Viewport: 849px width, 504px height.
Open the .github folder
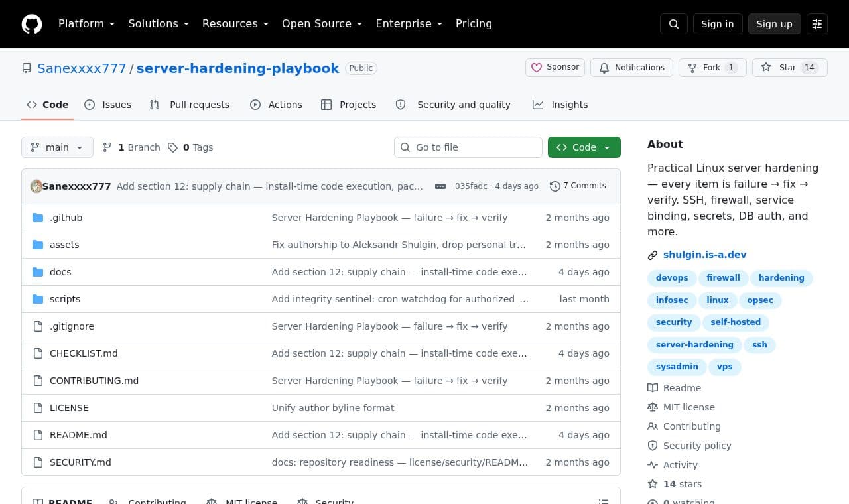coord(66,218)
